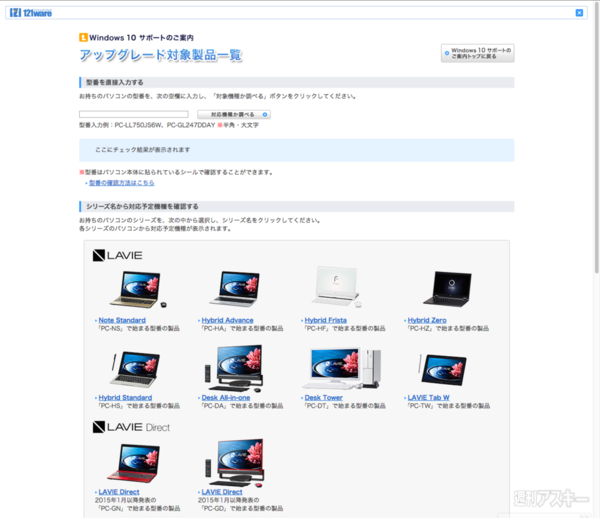Open the LAVIE Direct PC-GN link
The height and width of the screenshot is (518, 600).
coord(119,492)
